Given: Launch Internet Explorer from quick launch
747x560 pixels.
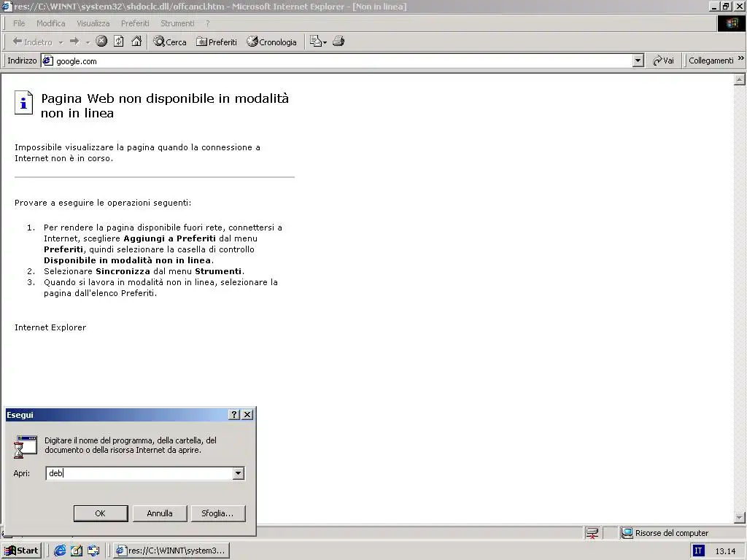Looking at the screenshot, I should coord(60,551).
